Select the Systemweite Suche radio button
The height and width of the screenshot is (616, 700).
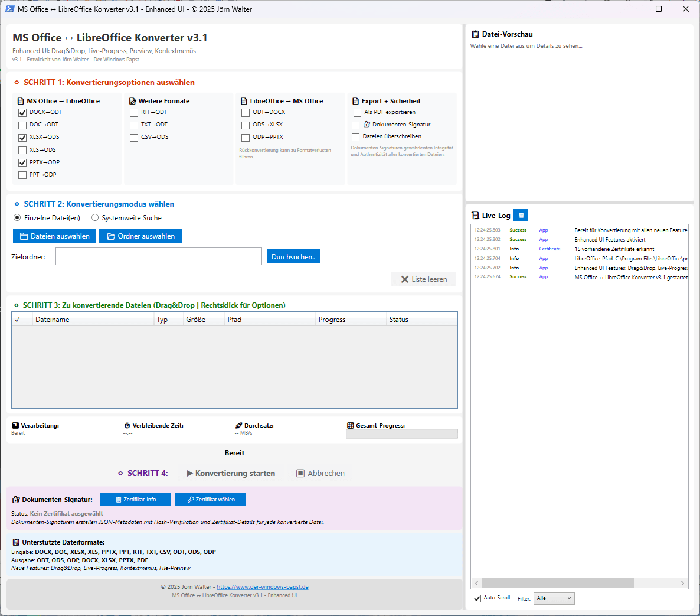pyautogui.click(x=95, y=218)
